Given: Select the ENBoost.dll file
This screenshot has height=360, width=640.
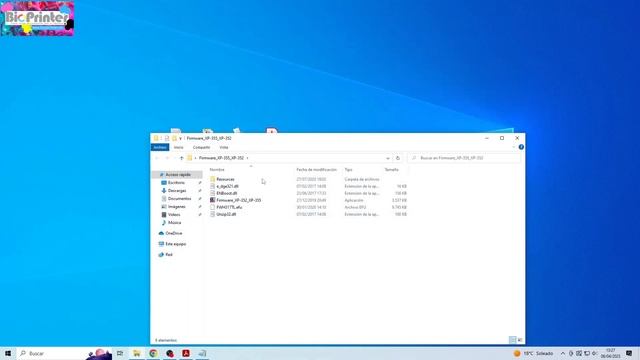Looking at the screenshot, I should click(227, 193).
